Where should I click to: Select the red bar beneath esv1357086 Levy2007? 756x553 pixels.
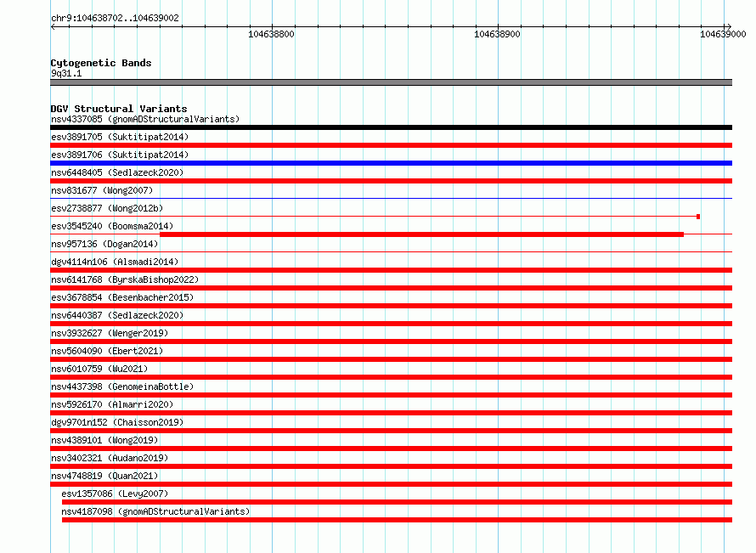click(x=397, y=502)
